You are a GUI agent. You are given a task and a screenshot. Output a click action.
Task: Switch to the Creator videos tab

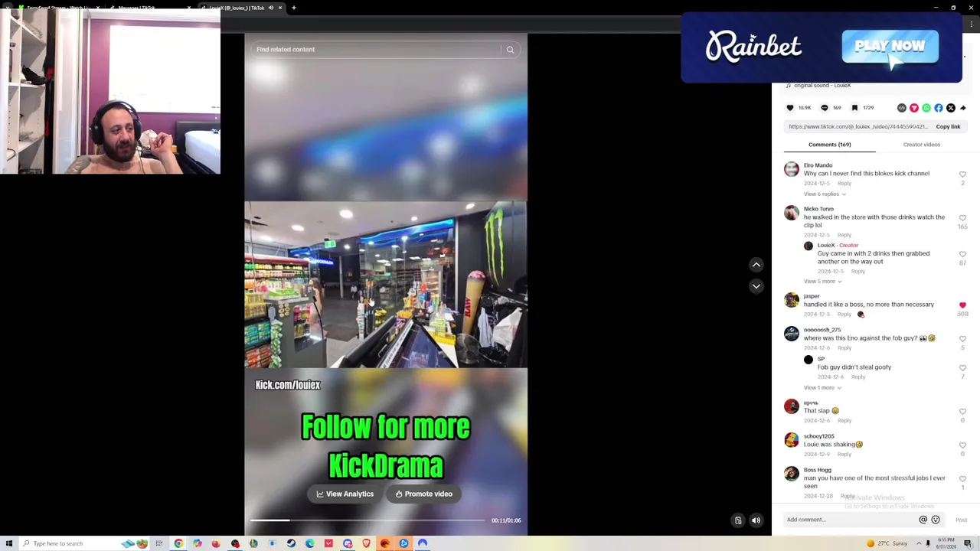tap(921, 145)
